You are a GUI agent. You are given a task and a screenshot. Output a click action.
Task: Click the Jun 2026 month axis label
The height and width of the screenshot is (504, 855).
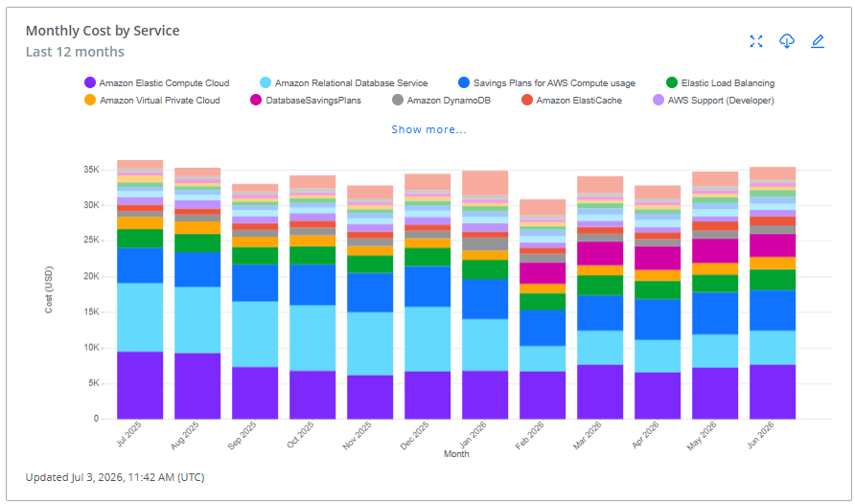[x=761, y=435]
